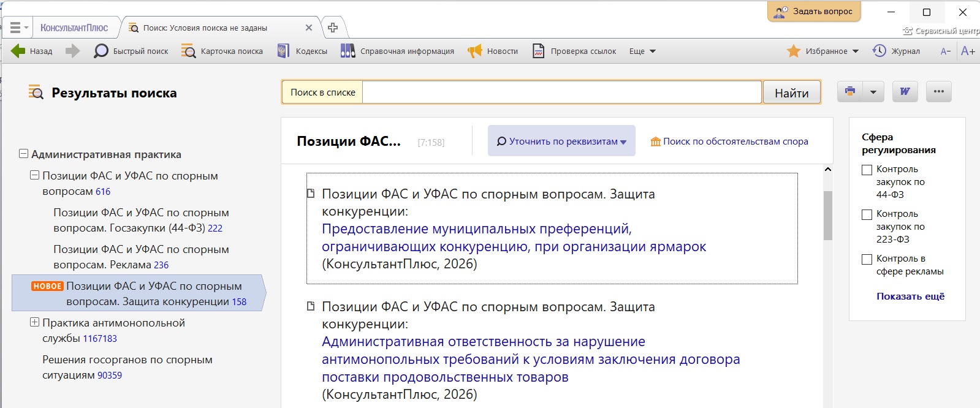The width and height of the screenshot is (980, 408).
Task: Open Сервисный центр link
Action: click(941, 31)
